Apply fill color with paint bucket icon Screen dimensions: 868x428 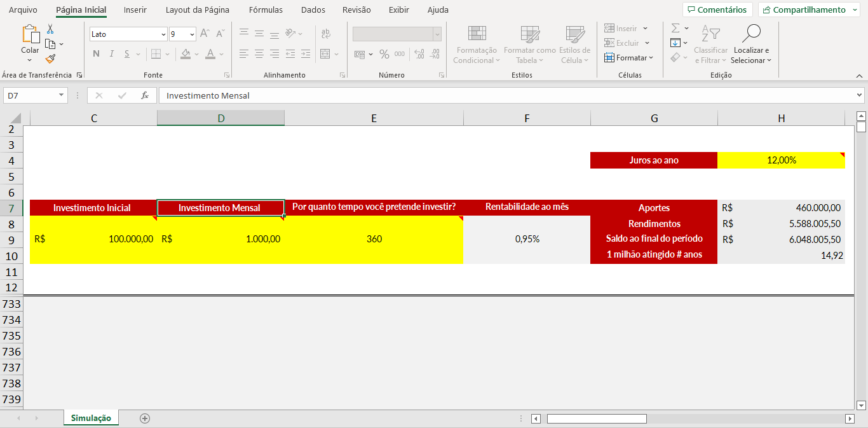click(x=186, y=54)
